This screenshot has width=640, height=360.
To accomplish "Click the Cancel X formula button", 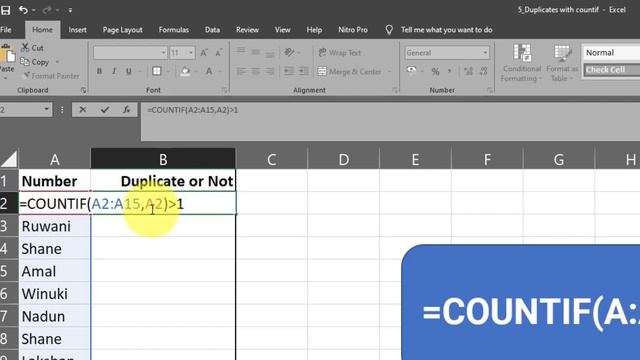I will point(82,109).
